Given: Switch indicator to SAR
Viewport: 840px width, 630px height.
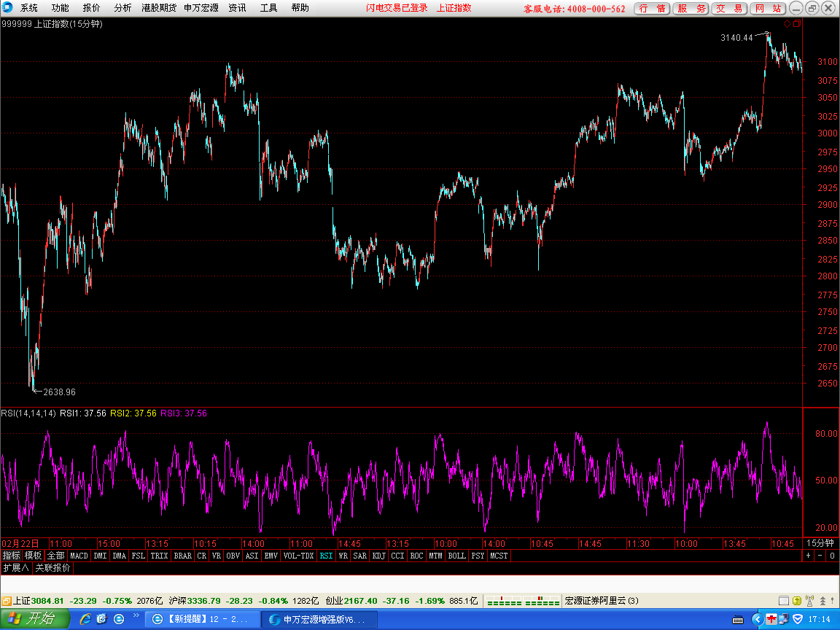Looking at the screenshot, I should pyautogui.click(x=360, y=556).
